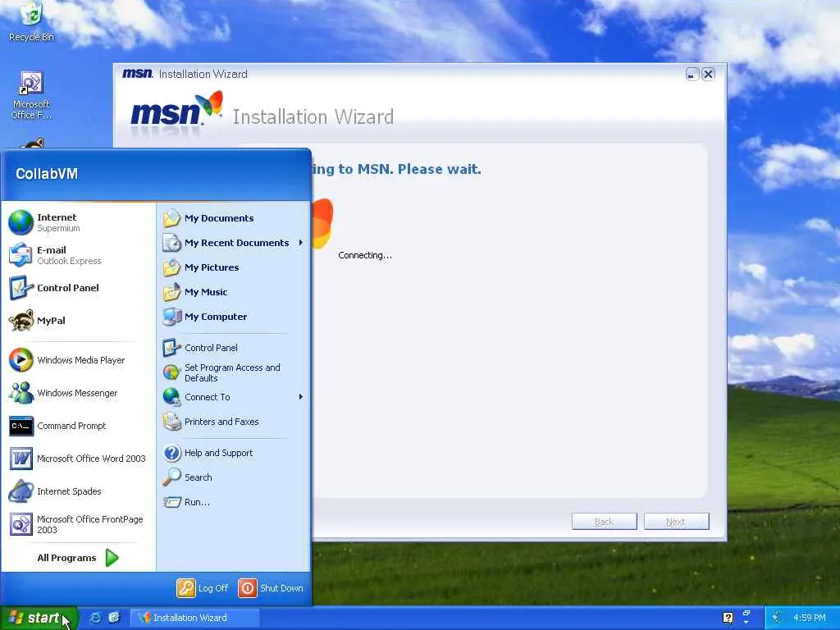Viewport: 840px width, 630px height.
Task: Open My Pictures folder icon
Action: click(172, 267)
